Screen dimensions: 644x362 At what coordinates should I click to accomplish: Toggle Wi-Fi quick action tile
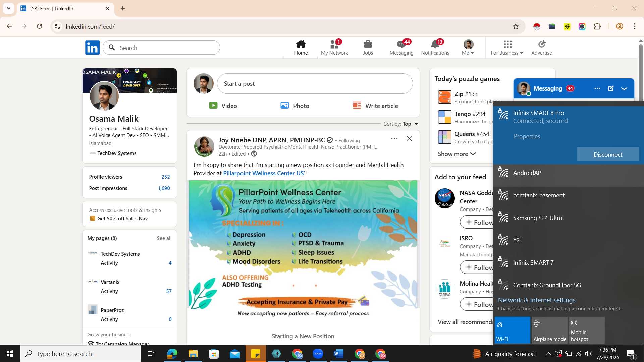(512, 330)
